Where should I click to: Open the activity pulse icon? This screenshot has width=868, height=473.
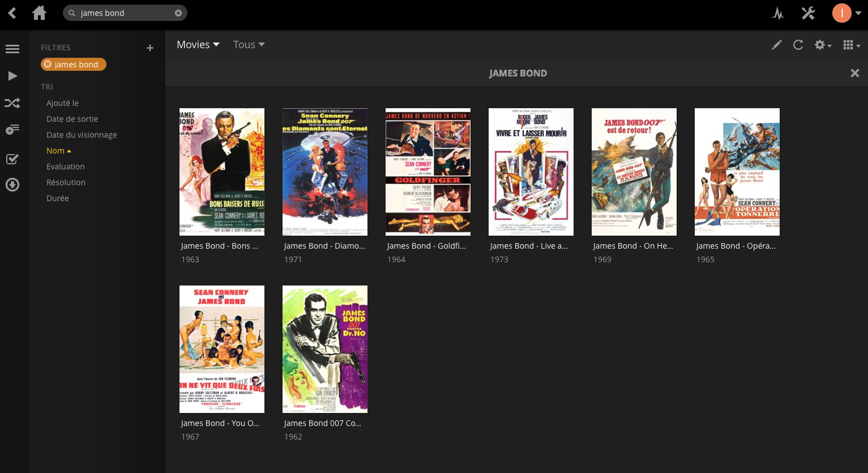pos(778,13)
